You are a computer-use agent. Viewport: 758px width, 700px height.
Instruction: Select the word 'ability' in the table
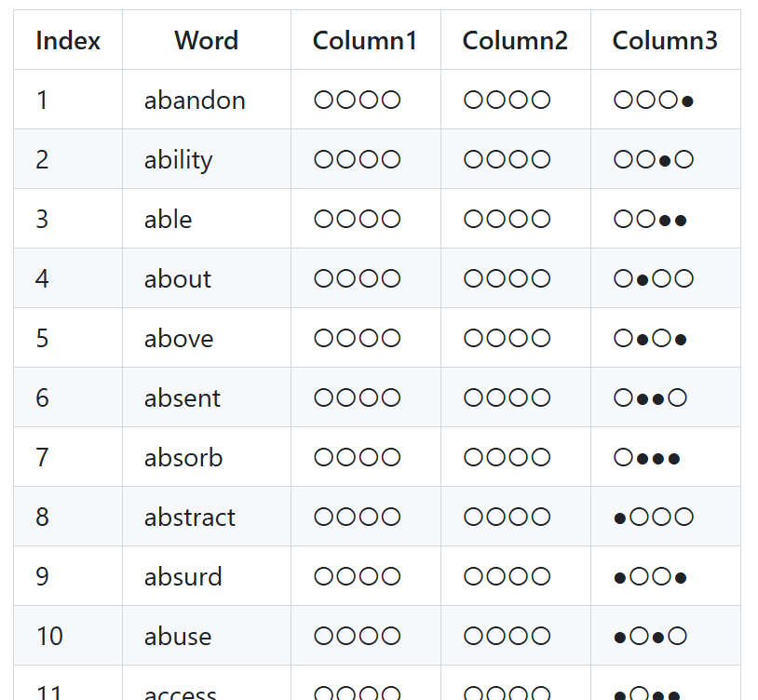[178, 160]
